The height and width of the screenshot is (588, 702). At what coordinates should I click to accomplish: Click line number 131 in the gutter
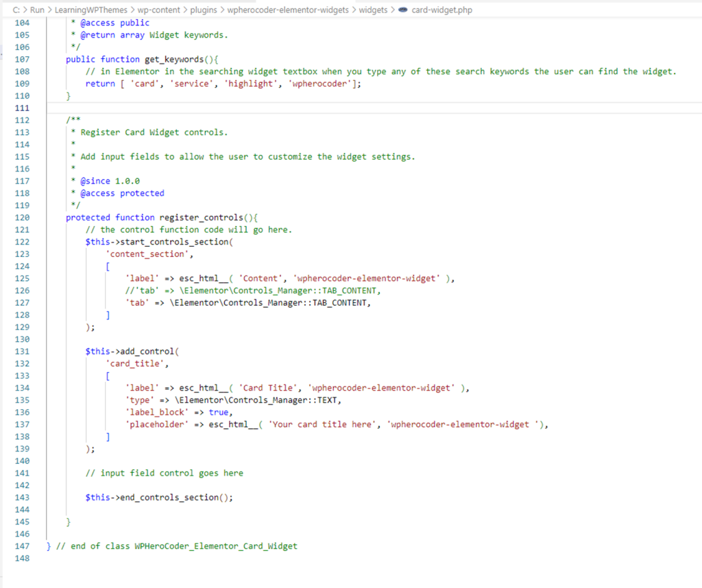pos(21,352)
